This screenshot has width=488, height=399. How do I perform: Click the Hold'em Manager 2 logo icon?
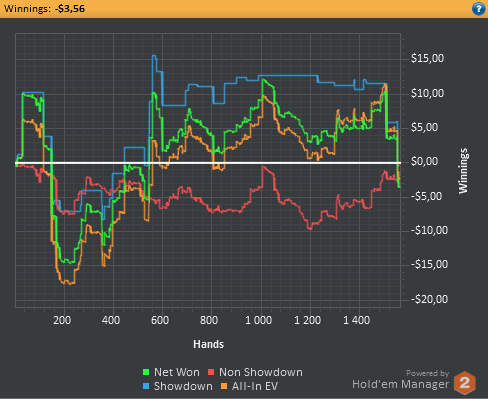465,382
